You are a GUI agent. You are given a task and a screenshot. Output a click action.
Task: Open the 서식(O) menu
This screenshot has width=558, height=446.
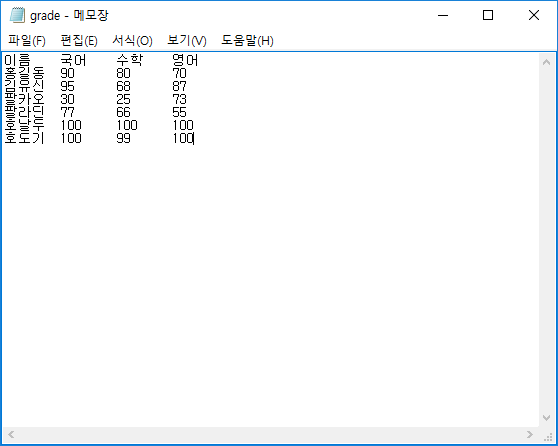click(132, 41)
